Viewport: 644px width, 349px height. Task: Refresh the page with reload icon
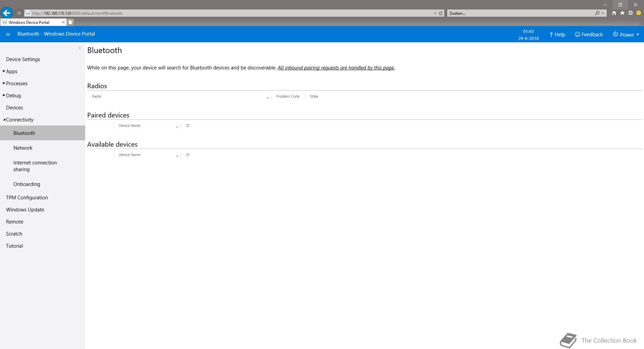(441, 13)
